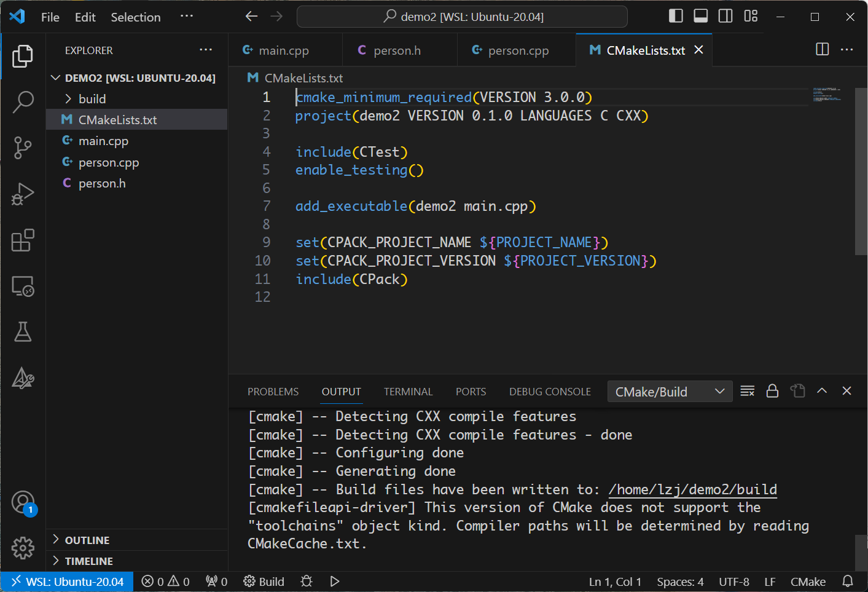The width and height of the screenshot is (868, 592).
Task: Open the CMake/Build output channel dropdown
Action: (x=669, y=391)
